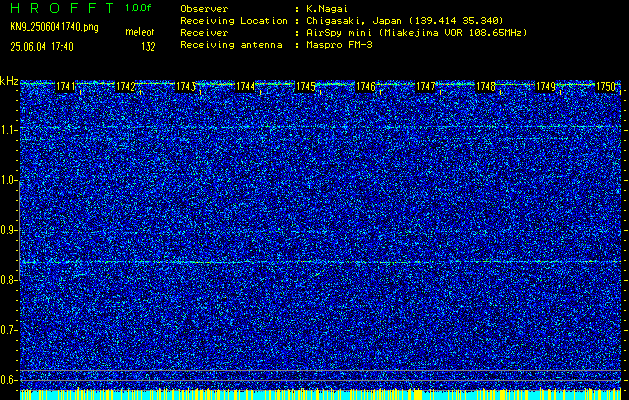Click the 1742 time marker
Image resolution: width=629 pixels, height=400 pixels.
[x=126, y=87]
